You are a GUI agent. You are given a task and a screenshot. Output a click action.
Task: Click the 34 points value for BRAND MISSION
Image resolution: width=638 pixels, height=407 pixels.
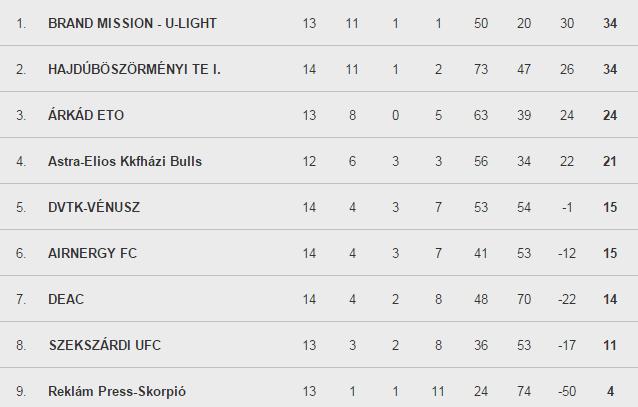[610, 23]
